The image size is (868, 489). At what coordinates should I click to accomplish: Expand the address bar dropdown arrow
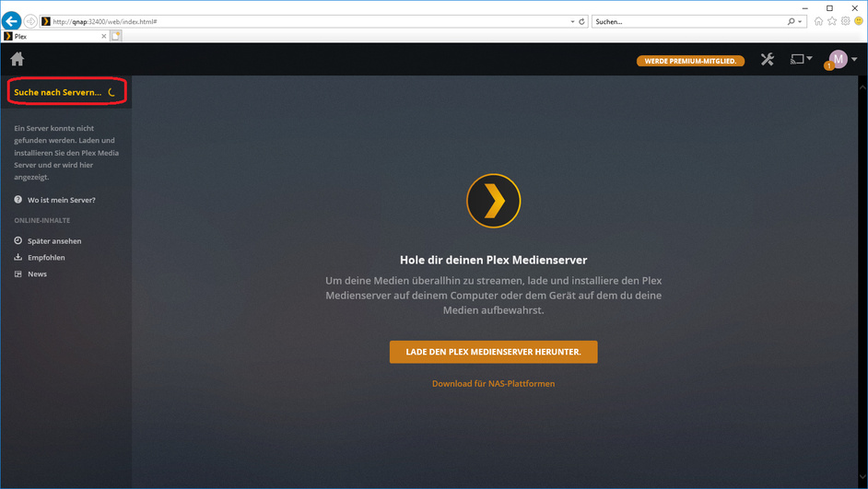click(572, 21)
